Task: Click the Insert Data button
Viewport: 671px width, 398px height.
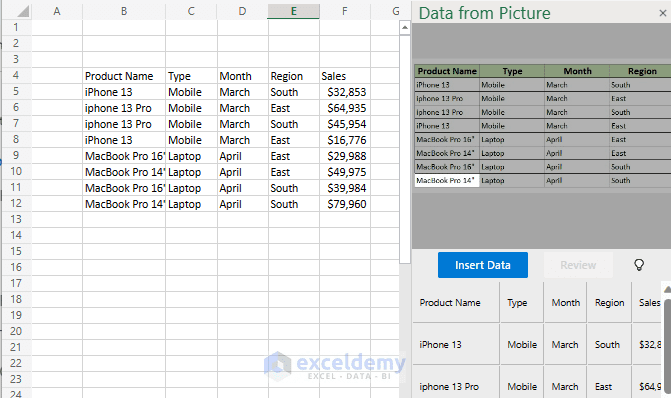Action: 483,265
